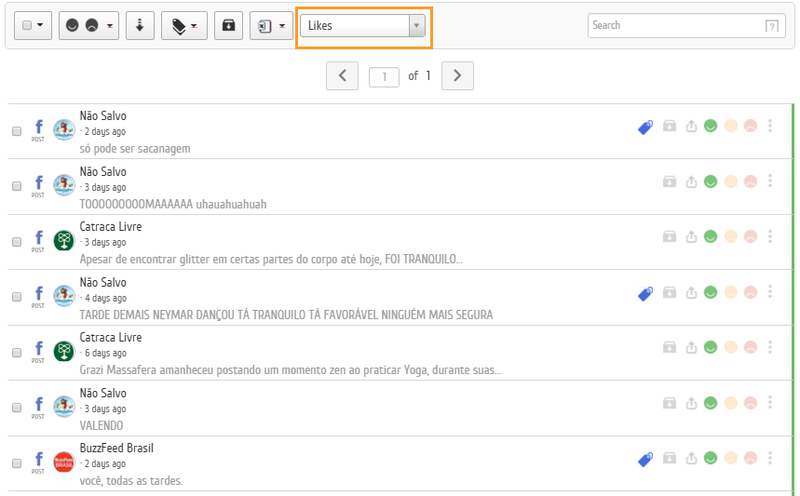
Task: Set neutral sentiment on Grazi Massafera post
Action: click(730, 348)
